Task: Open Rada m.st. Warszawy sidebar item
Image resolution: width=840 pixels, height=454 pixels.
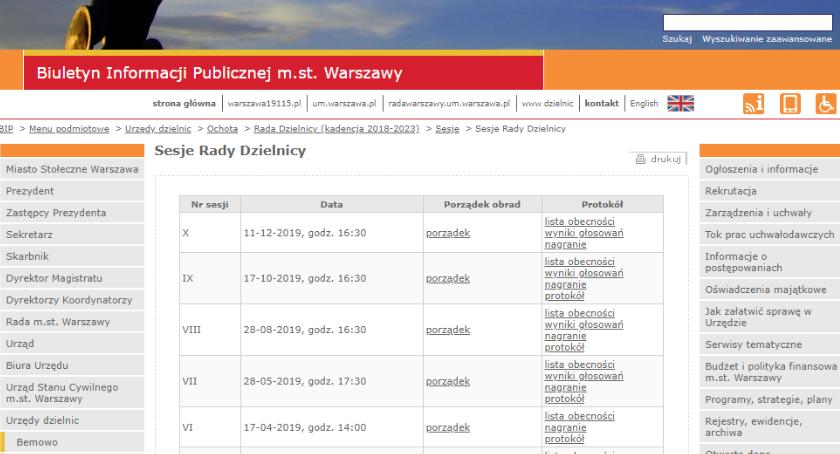Action: (x=72, y=322)
